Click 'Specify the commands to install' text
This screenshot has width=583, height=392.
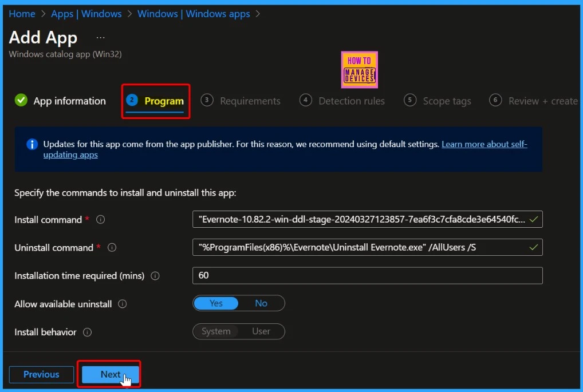point(125,193)
